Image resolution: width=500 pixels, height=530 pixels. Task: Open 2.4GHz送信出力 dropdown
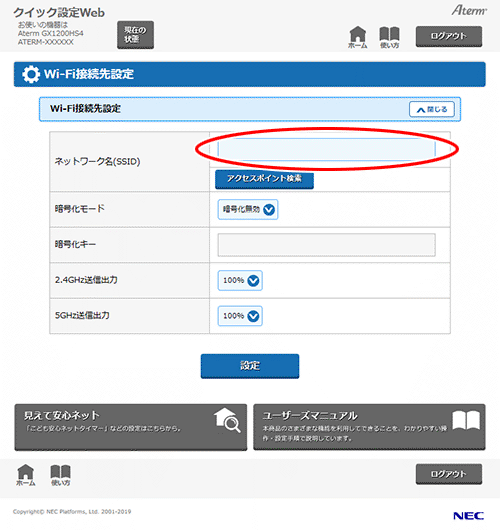pos(240,280)
